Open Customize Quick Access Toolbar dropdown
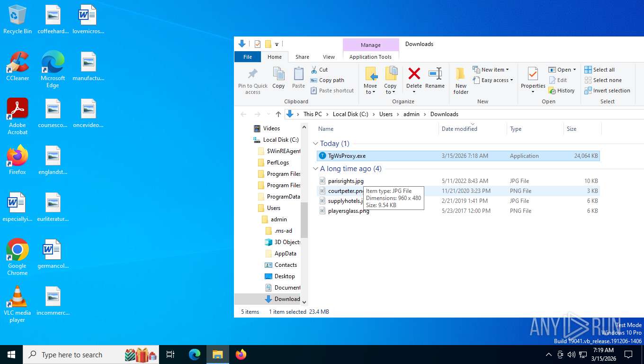The image size is (644, 364). tap(277, 45)
